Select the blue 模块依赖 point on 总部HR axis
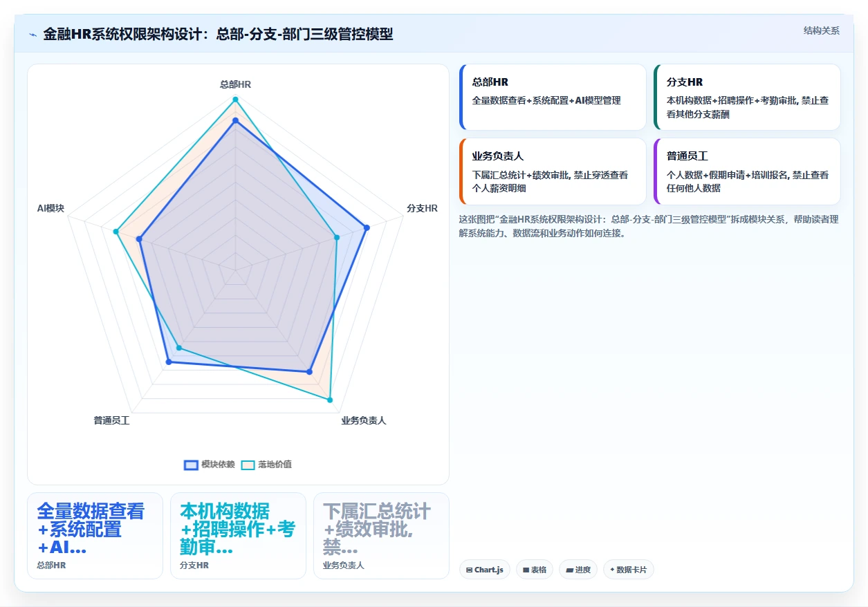The image size is (868, 607). [x=235, y=120]
